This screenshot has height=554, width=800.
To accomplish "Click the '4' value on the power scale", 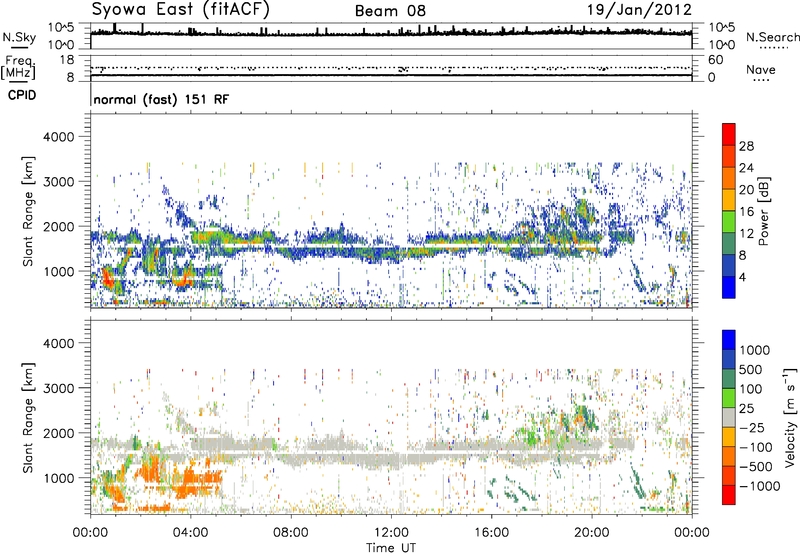I will [743, 277].
